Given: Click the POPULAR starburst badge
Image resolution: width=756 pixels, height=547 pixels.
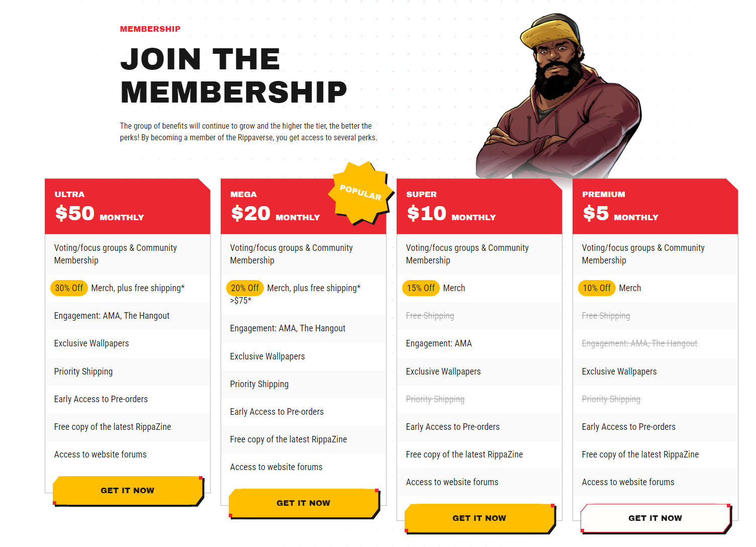Looking at the screenshot, I should pyautogui.click(x=360, y=193).
